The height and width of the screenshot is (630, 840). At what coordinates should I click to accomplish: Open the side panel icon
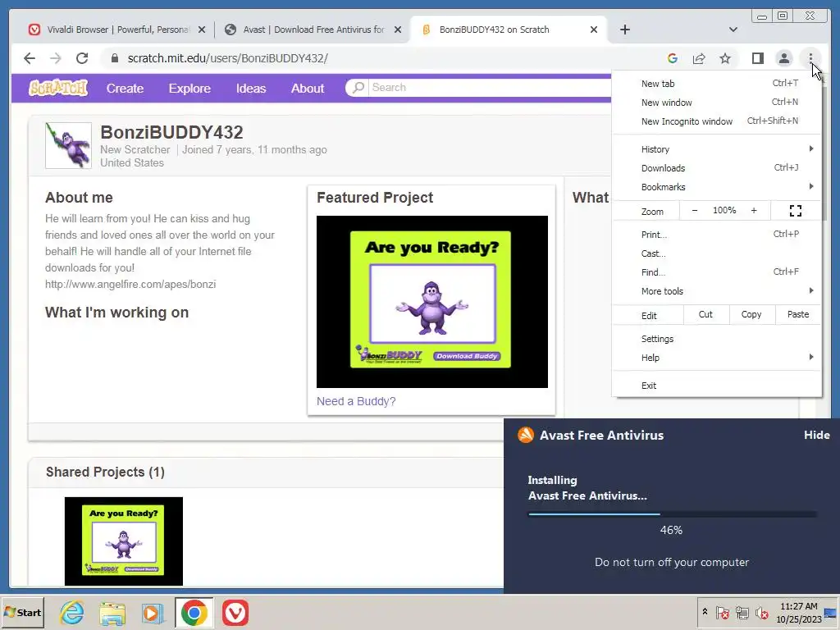pyautogui.click(x=757, y=58)
